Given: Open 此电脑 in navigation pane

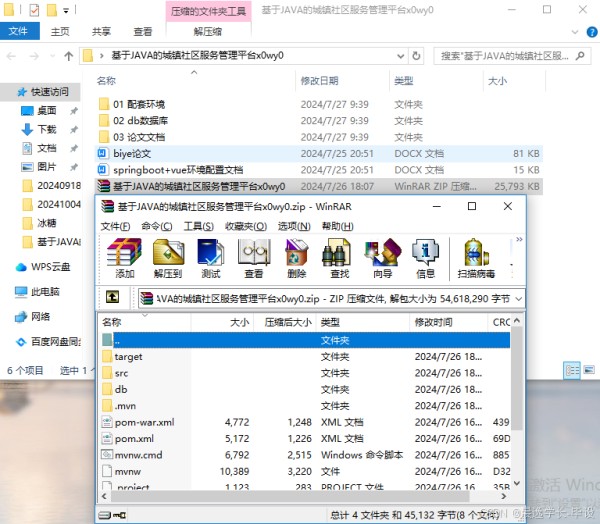Looking at the screenshot, I should (x=38, y=292).
